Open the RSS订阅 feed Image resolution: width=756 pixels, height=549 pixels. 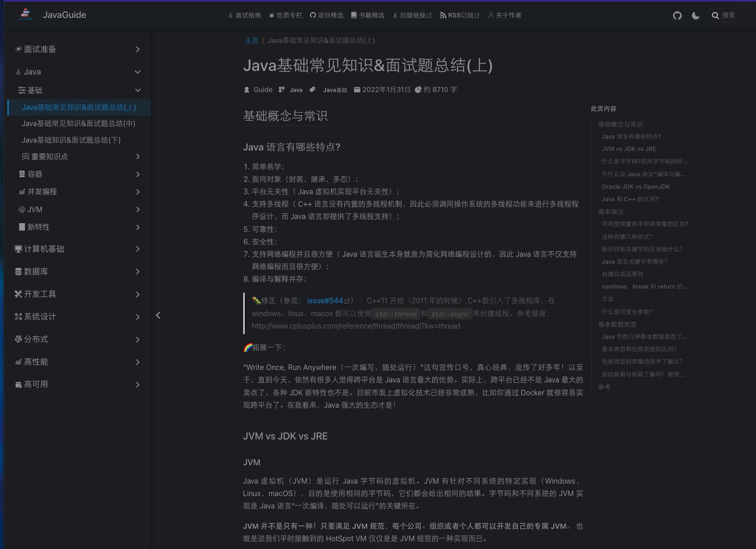click(x=459, y=15)
